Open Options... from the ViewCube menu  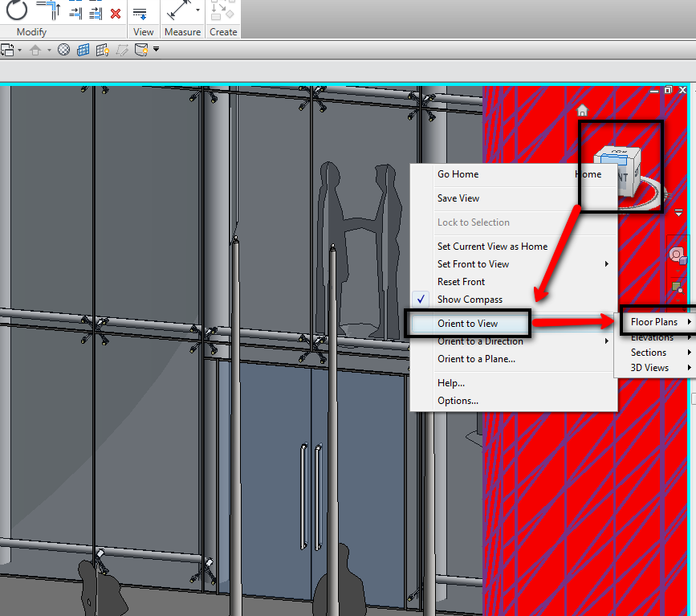pyautogui.click(x=458, y=401)
